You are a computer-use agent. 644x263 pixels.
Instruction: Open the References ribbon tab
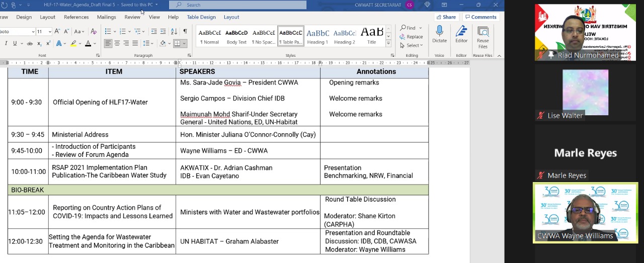pos(76,17)
